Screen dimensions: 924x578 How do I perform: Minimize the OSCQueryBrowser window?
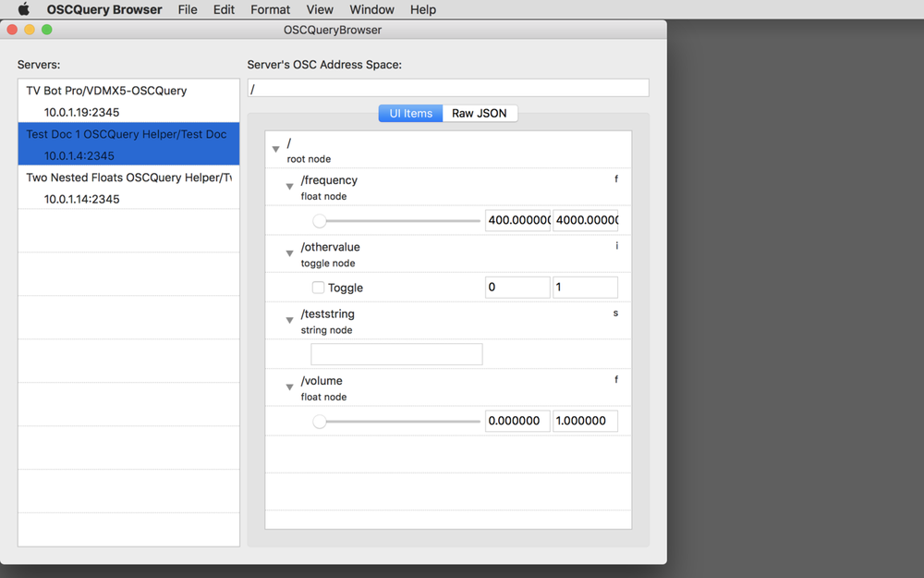click(x=30, y=30)
